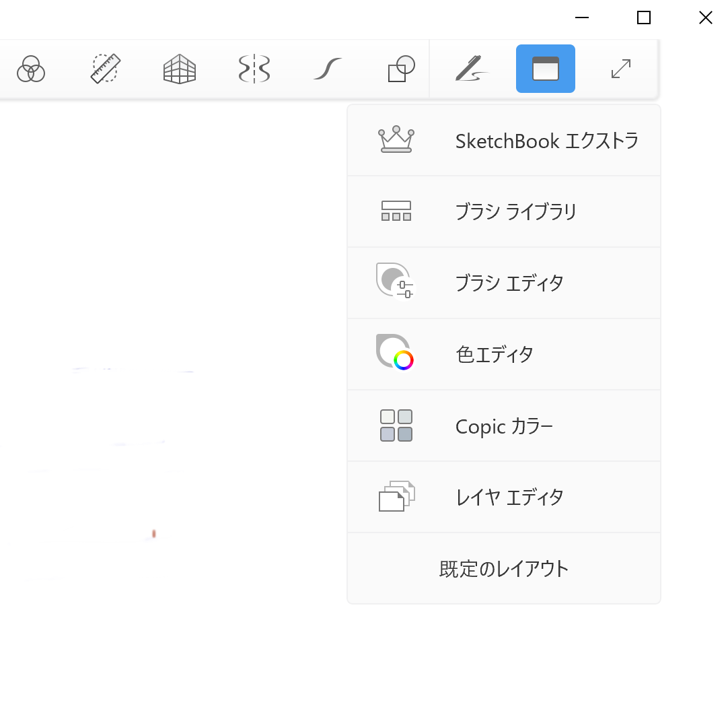
Task: Reset with 既定のレイアウト
Action: coord(504,569)
